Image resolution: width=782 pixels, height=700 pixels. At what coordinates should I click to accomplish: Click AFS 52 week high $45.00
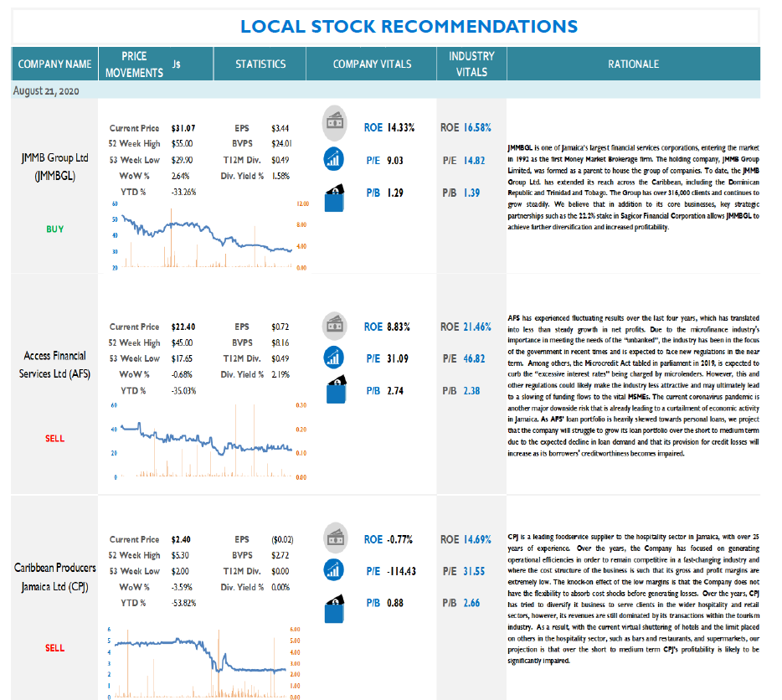182,342
